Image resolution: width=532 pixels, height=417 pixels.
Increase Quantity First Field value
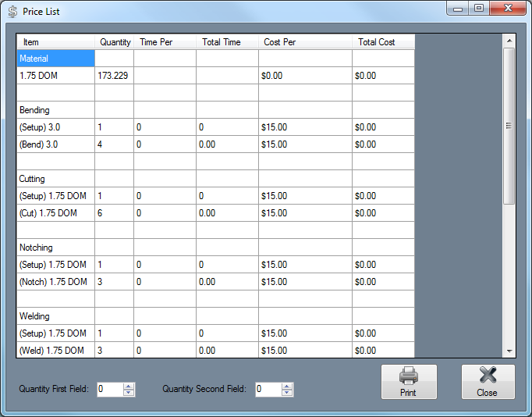[x=129, y=386]
